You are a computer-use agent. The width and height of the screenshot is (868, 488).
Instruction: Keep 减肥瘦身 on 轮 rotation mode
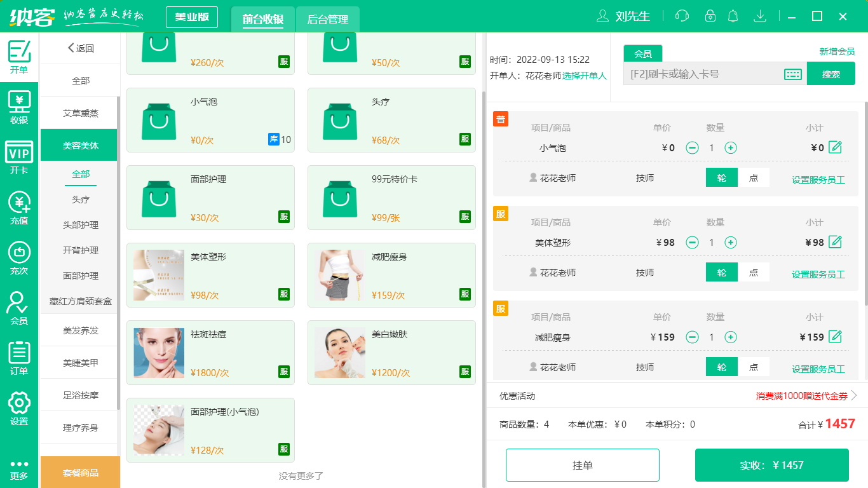[x=721, y=367]
